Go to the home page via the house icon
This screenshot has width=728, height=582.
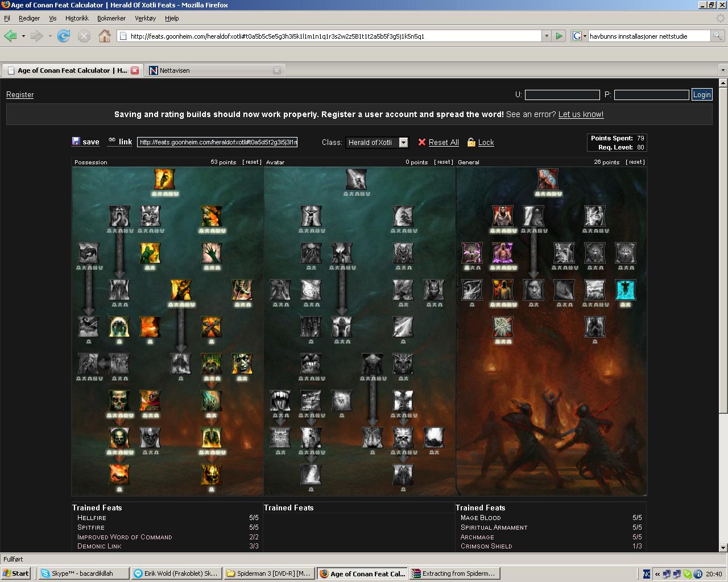[x=105, y=36]
